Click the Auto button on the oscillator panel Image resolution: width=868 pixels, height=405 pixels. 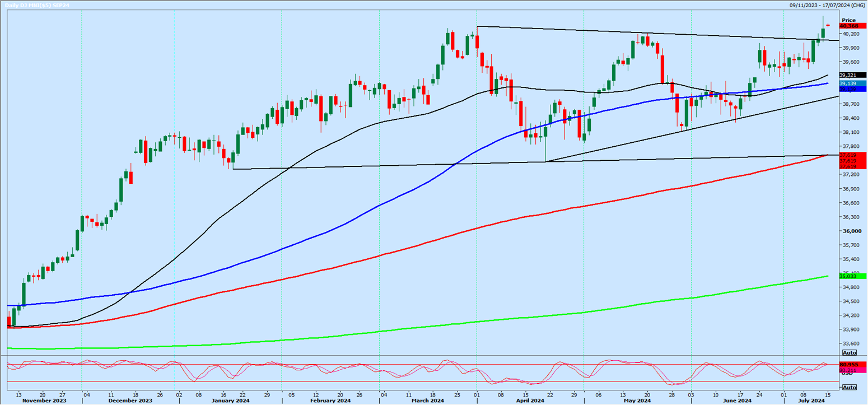[x=849, y=387]
